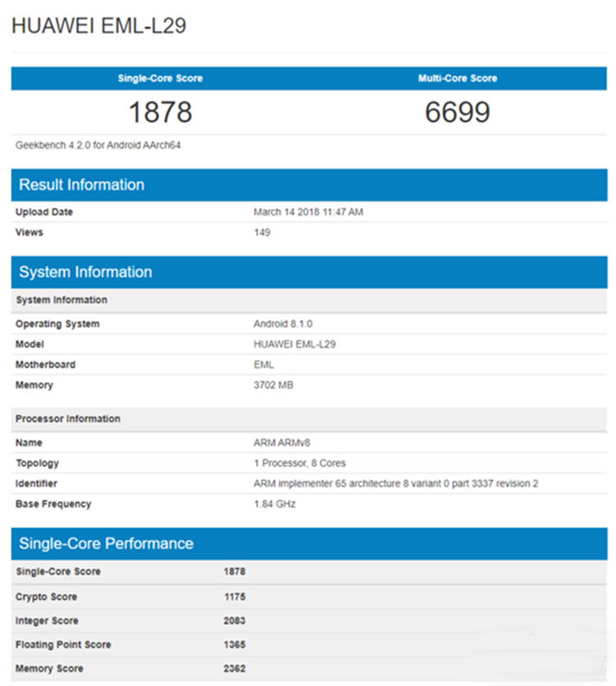The width and height of the screenshot is (616, 686).
Task: Click the HUAWEI EML-L29 page title
Action: coord(99,25)
